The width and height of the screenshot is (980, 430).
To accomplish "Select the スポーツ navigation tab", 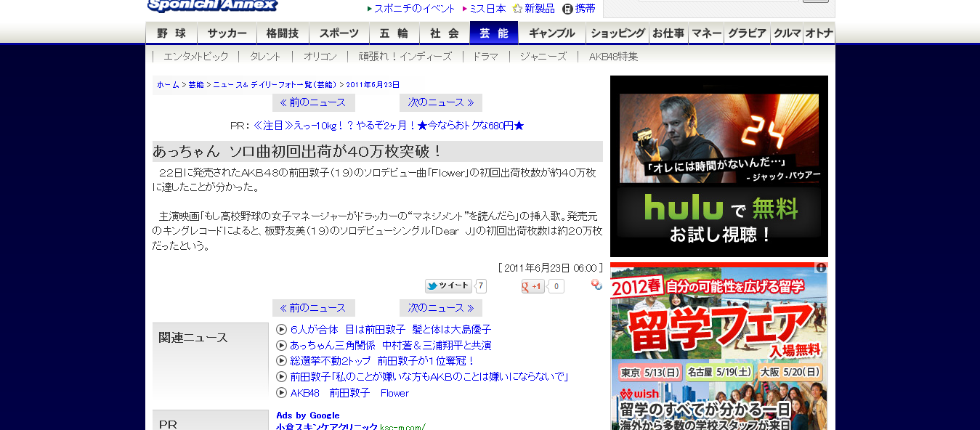I will 339,33.
